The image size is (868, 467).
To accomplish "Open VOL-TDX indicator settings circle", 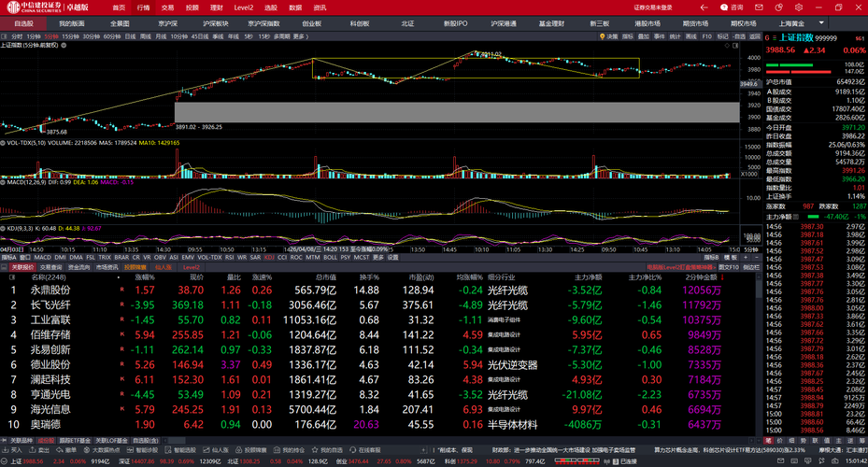I will pyautogui.click(x=3, y=143).
